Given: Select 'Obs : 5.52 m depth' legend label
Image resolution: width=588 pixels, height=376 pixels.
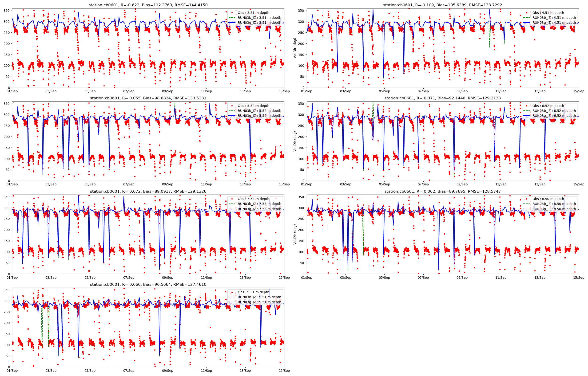Looking at the screenshot, I should click(x=253, y=106).
